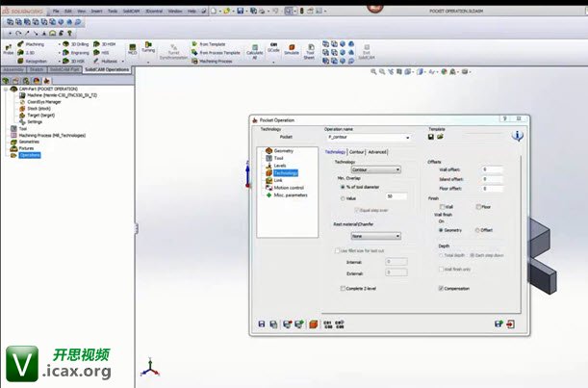Screen dimensions: 588x388
Task: Select the 3D HSR operation icon
Action: pyautogui.click(x=66, y=61)
